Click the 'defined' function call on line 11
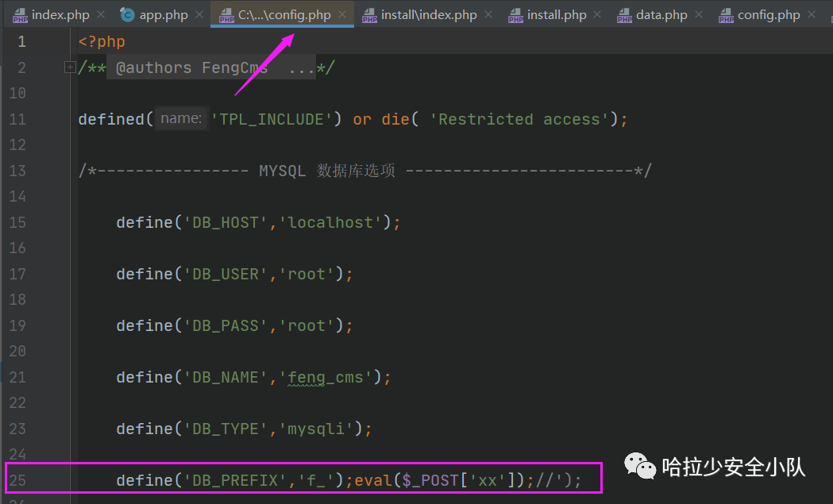Viewport: 833px width, 504px height. click(x=111, y=119)
